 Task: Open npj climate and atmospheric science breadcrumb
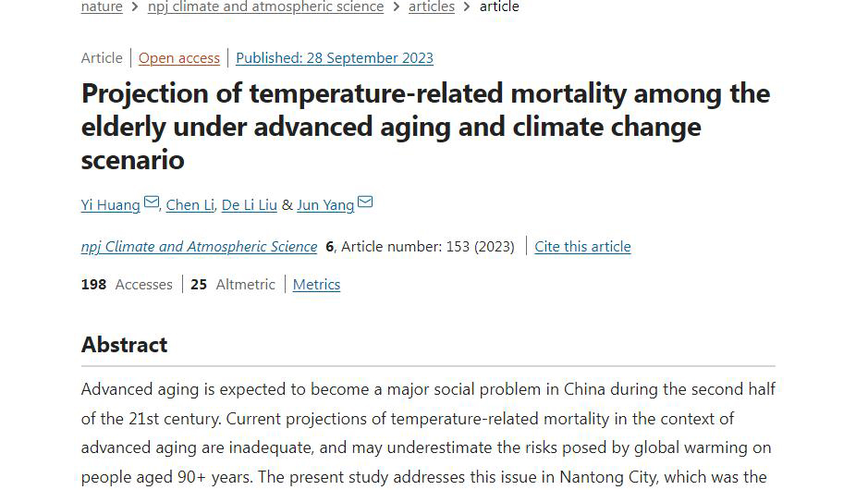[265, 6]
